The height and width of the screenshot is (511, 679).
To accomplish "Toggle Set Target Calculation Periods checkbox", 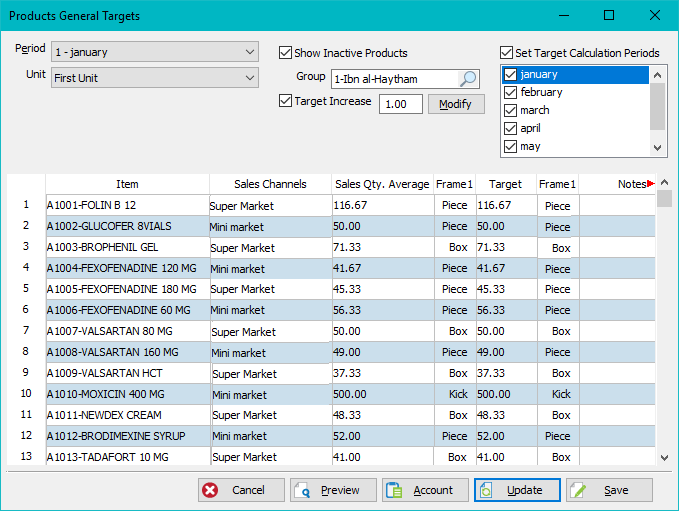I will 506,53.
